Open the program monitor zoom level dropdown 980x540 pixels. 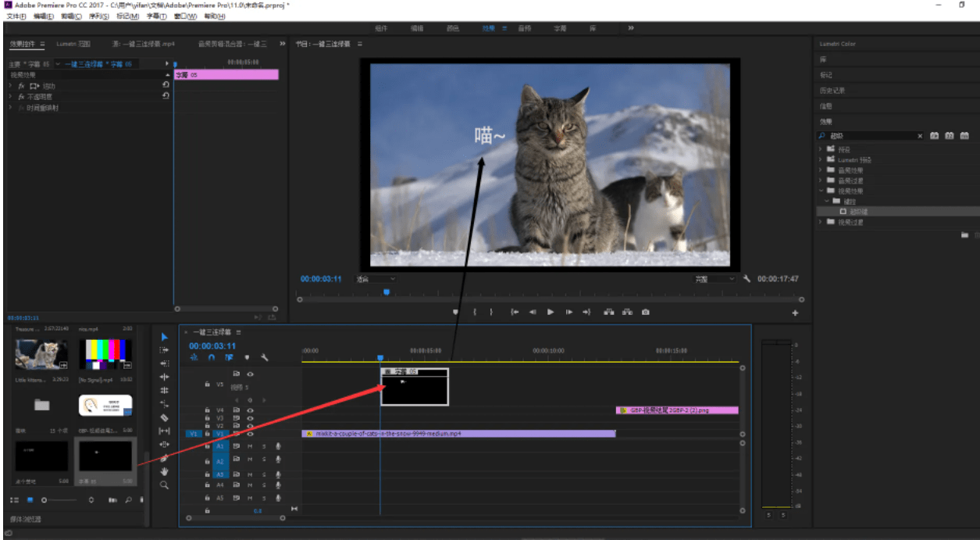coord(376,279)
